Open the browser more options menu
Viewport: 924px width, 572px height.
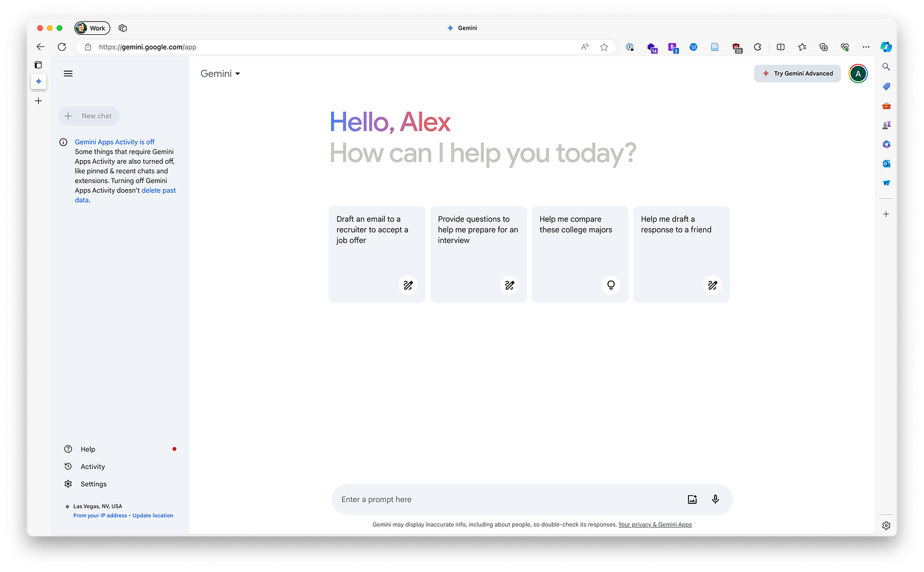pos(866,46)
